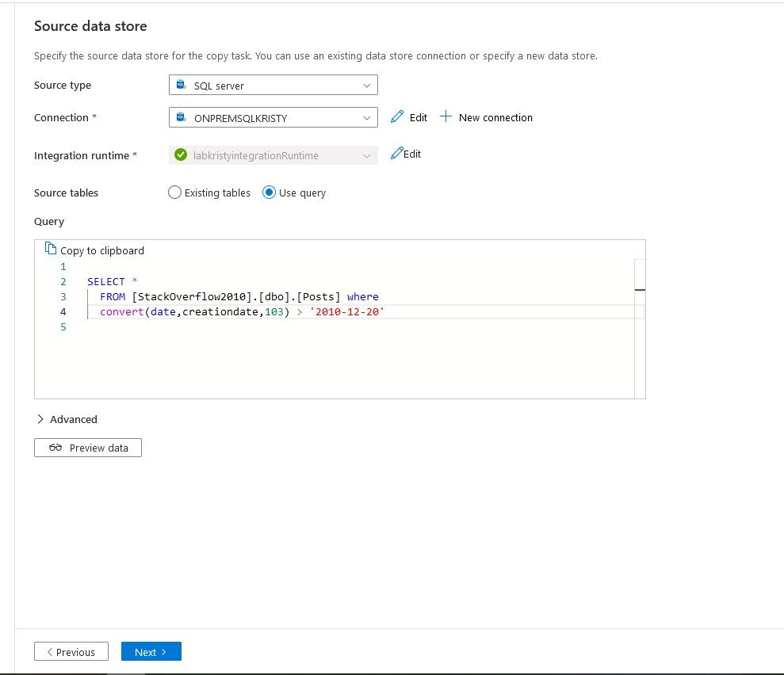This screenshot has width=784, height=675.
Task: Click the SQL server icon in Source type
Action: pyautogui.click(x=181, y=85)
